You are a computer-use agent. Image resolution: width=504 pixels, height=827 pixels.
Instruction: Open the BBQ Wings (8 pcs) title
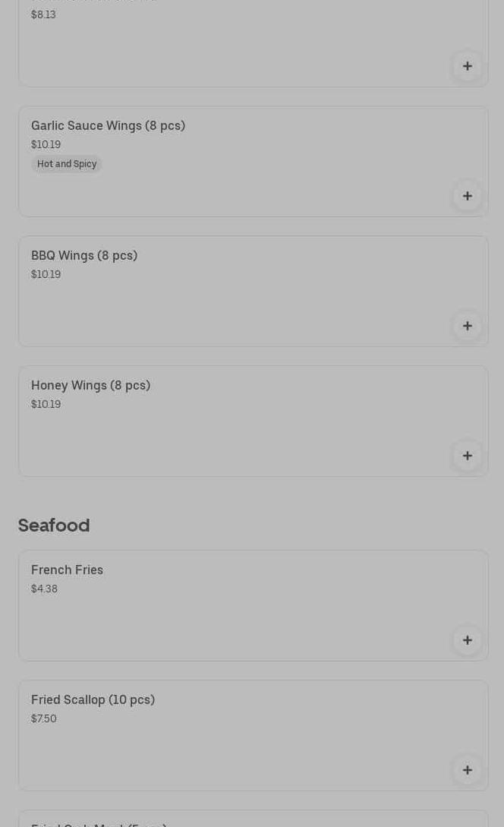pos(84,255)
